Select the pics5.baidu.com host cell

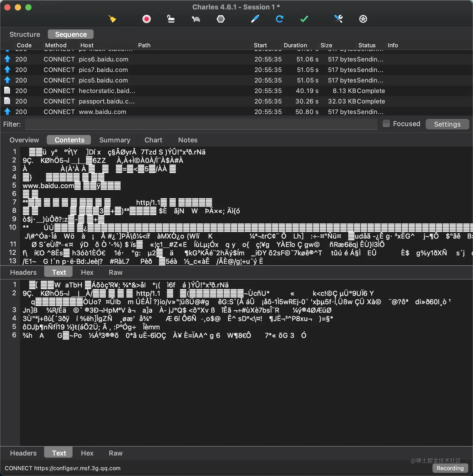click(x=103, y=80)
